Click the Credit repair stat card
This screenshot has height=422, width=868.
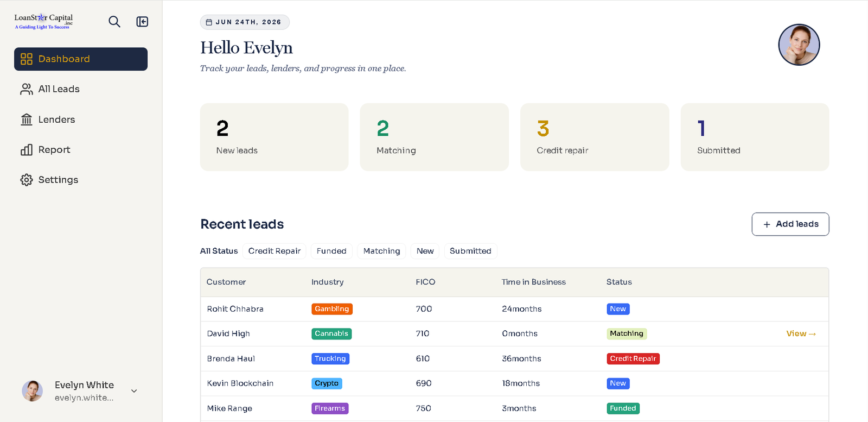595,137
